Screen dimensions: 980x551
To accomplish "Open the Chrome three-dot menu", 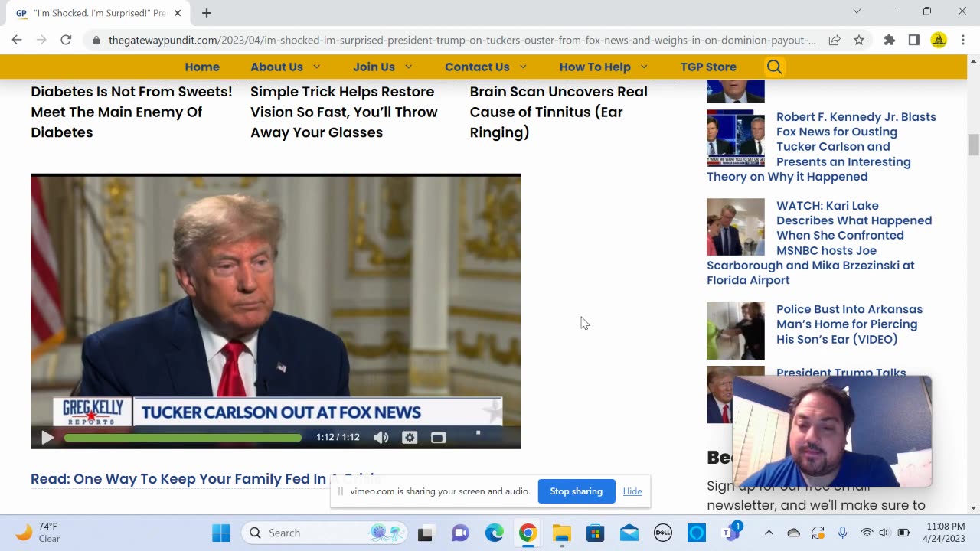I will (x=962, y=40).
